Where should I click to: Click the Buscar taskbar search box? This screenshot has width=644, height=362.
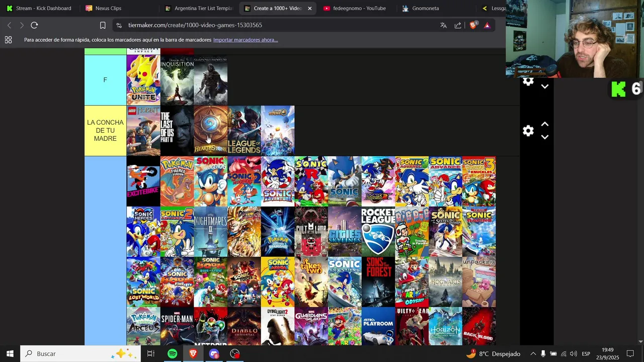click(x=80, y=354)
